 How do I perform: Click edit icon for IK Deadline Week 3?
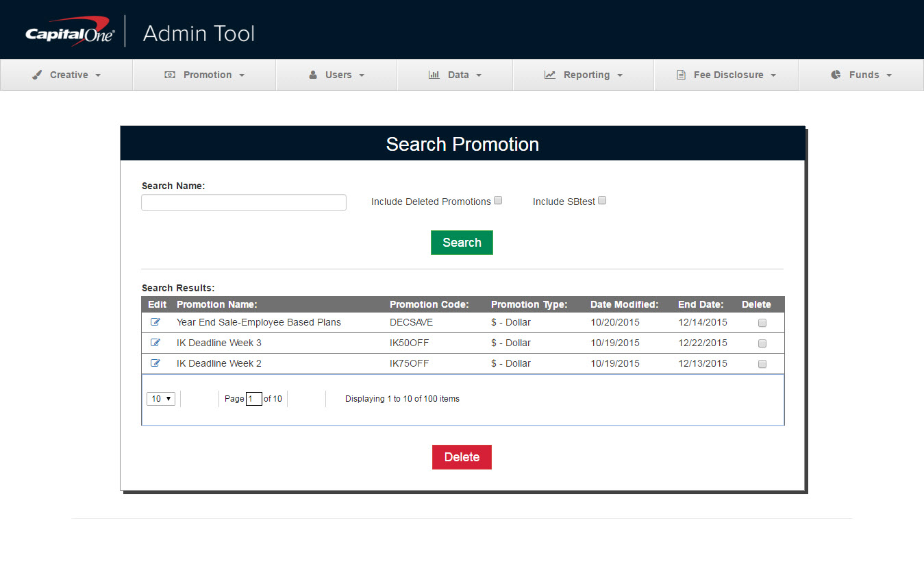[x=155, y=343]
